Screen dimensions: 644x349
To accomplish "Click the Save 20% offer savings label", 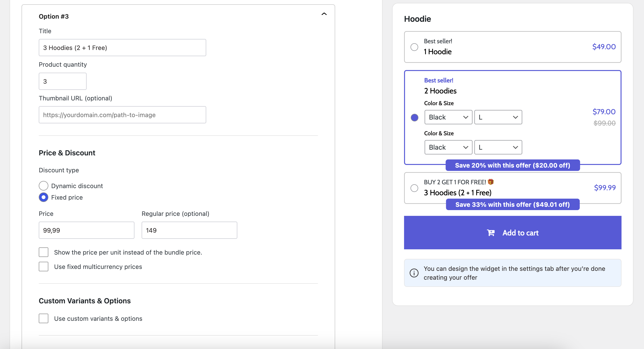I will [512, 165].
